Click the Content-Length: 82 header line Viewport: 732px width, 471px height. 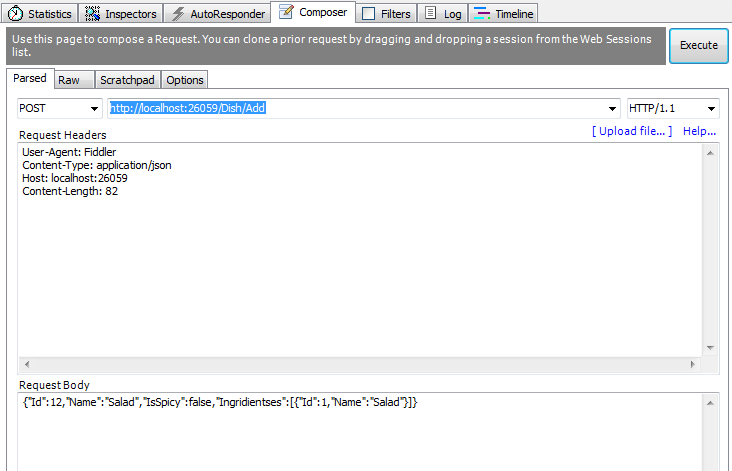[70, 191]
